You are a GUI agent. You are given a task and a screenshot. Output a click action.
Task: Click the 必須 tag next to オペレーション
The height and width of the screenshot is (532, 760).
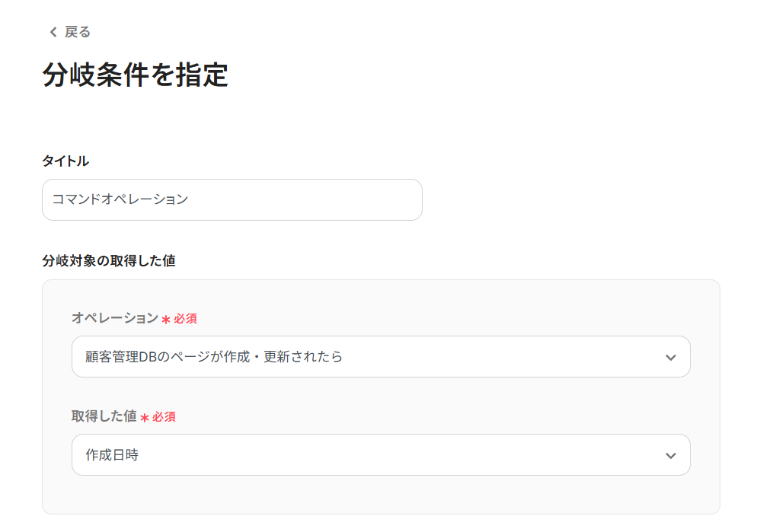click(185, 319)
